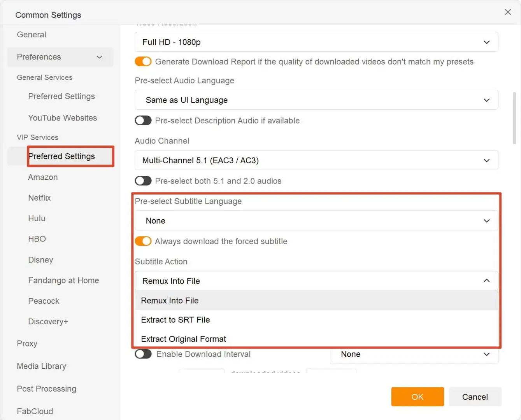The height and width of the screenshot is (420, 521).
Task: Click the General Services heading
Action: tap(44, 77)
